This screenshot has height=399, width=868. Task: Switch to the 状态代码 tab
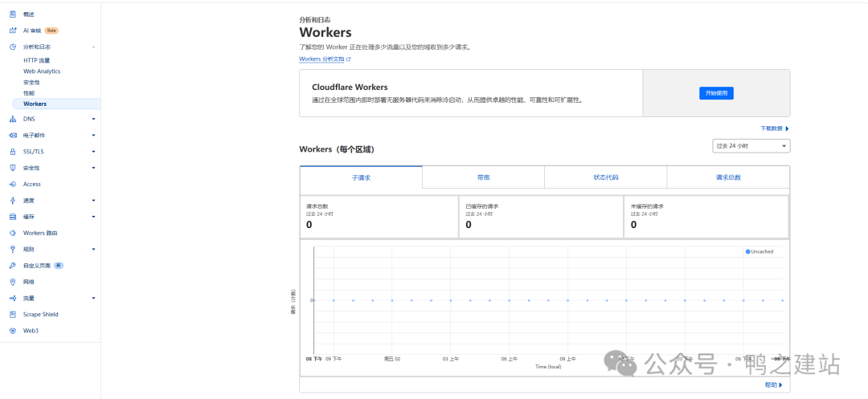(606, 177)
